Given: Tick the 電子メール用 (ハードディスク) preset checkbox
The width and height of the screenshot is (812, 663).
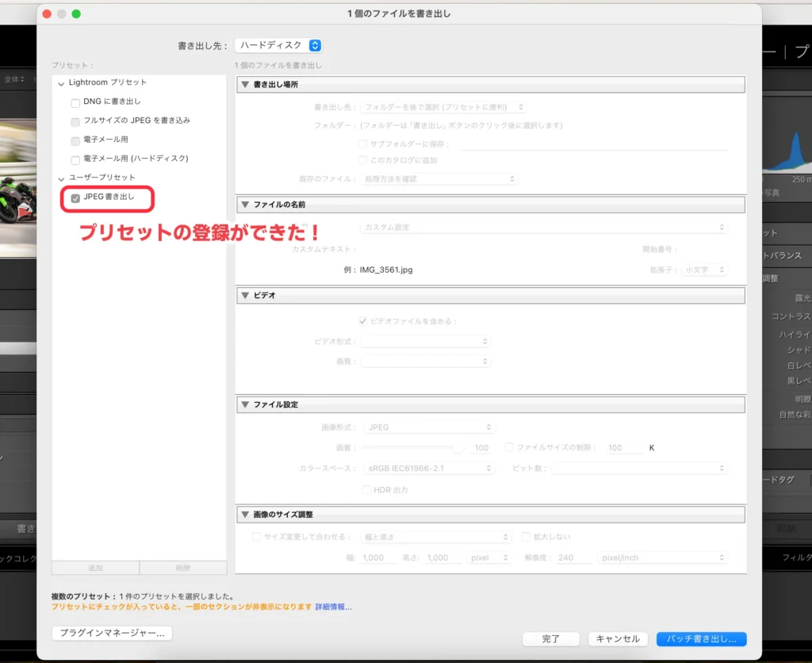Looking at the screenshot, I should [x=75, y=159].
